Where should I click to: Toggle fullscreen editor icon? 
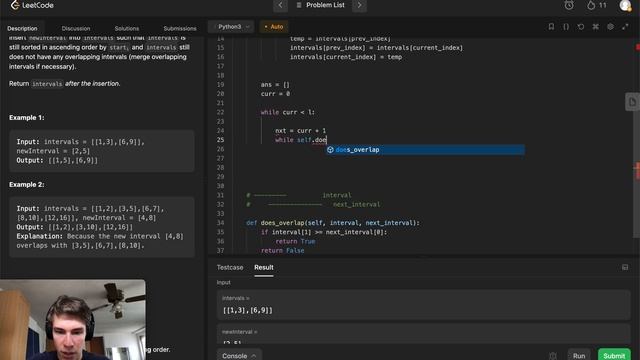click(625, 27)
